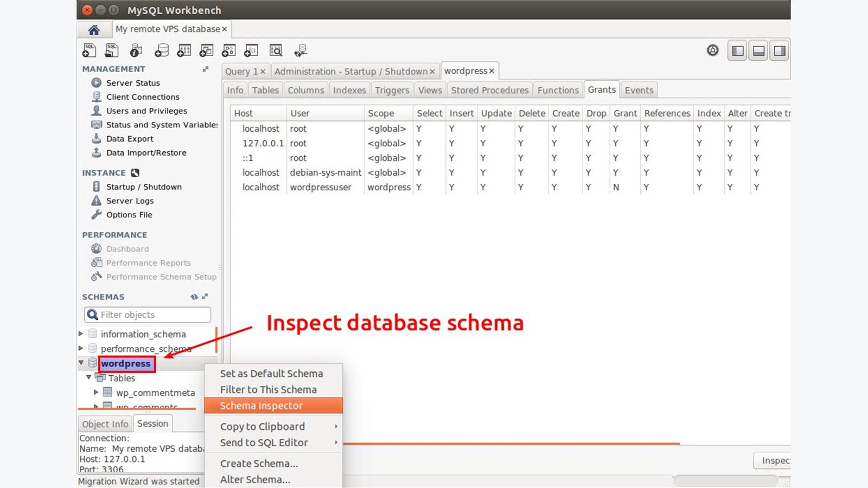Refresh the schemas list
This screenshot has width=868, height=488.
pyautogui.click(x=194, y=297)
